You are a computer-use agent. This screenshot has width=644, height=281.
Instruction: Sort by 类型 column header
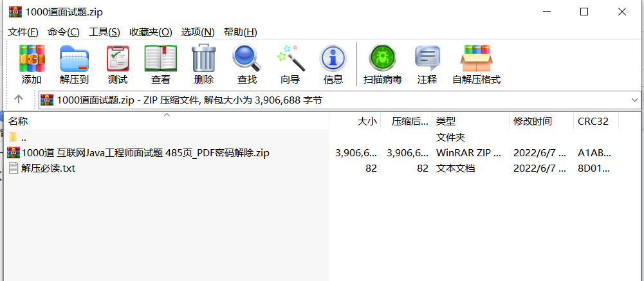pyautogui.click(x=471, y=121)
